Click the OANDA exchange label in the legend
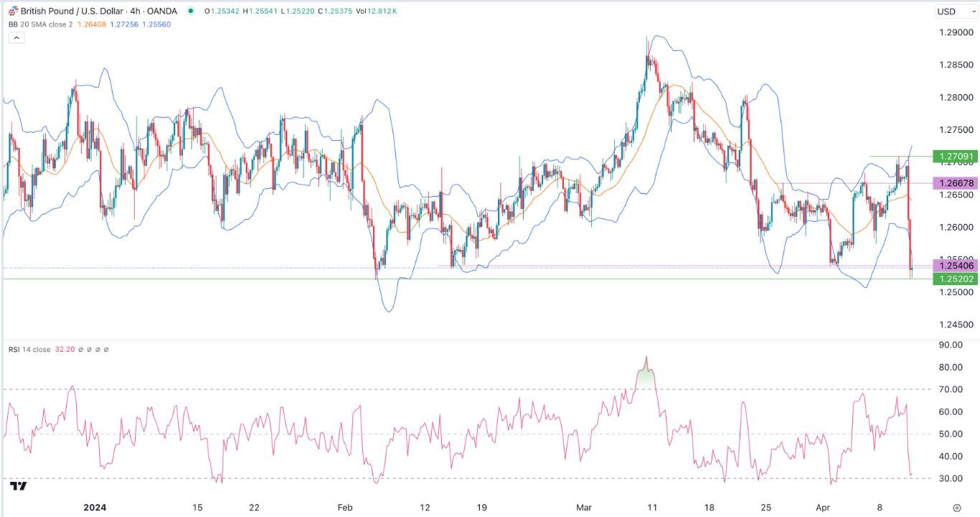Image resolution: width=980 pixels, height=517 pixels. 161,10
